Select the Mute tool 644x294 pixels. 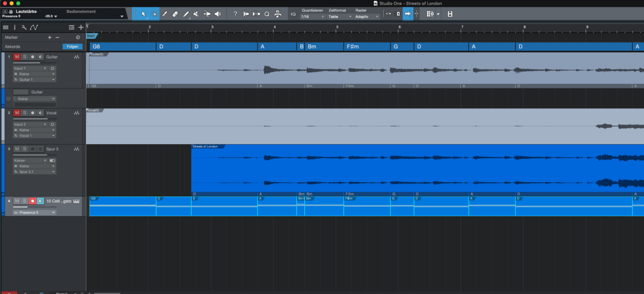[196, 14]
